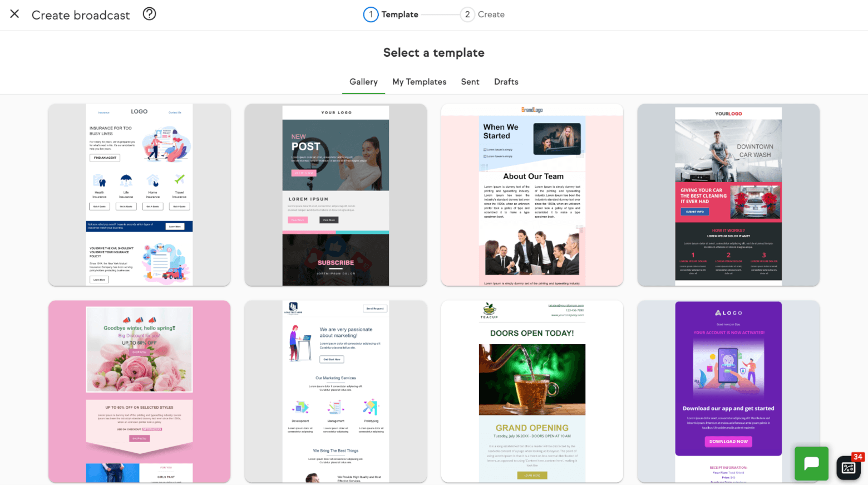Choose the dark NEW POST template
The height and width of the screenshot is (485, 868).
(335, 195)
